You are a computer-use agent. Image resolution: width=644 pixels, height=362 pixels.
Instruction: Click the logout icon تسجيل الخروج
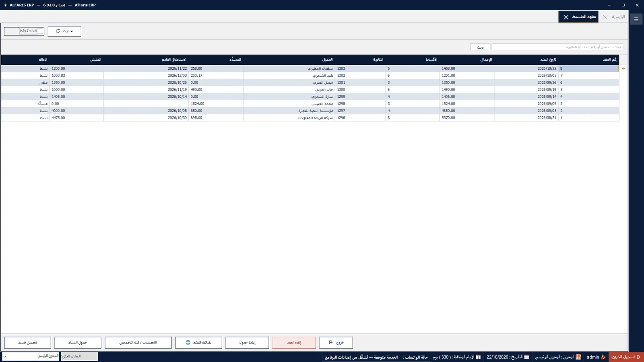pos(638,357)
